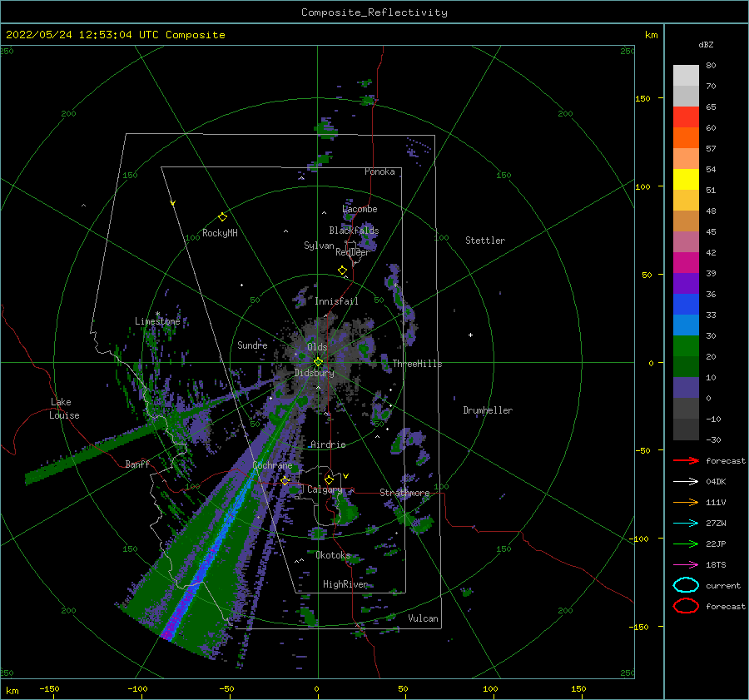The height and width of the screenshot is (700, 749).
Task: Click the magenta 18TS arrow legend icon
Action: 686,565
